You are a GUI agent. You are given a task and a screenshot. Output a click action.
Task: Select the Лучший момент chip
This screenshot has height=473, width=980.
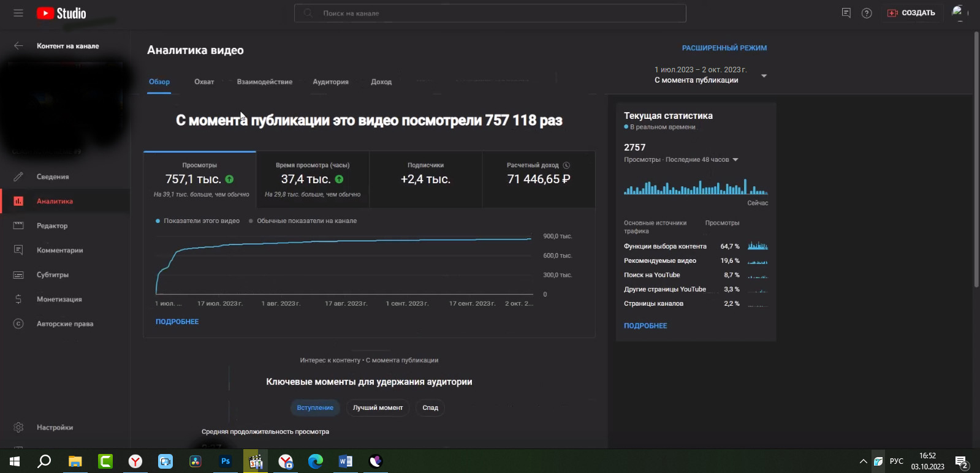(x=378, y=407)
